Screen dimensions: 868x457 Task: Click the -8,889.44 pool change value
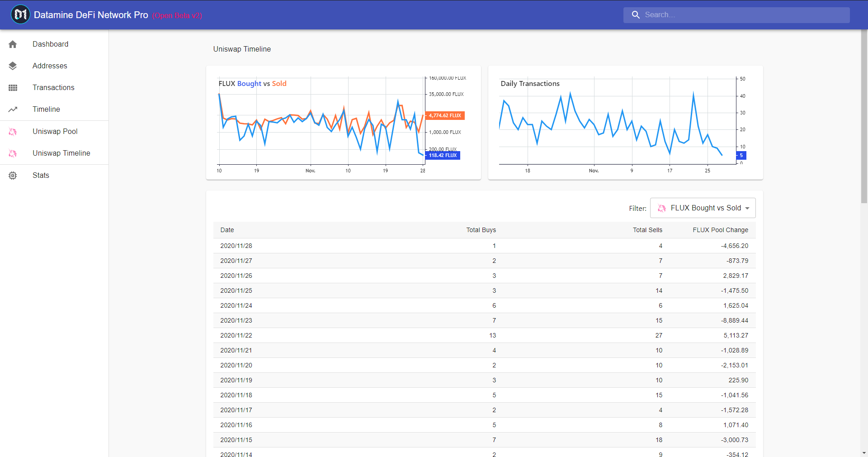pyautogui.click(x=735, y=320)
